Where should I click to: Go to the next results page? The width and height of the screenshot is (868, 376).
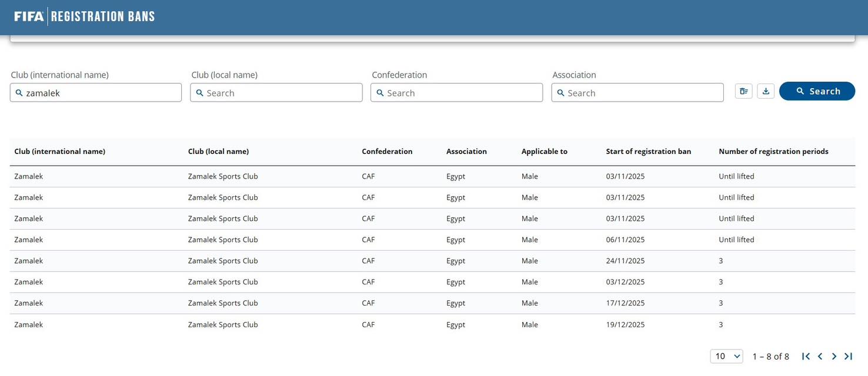coord(834,356)
